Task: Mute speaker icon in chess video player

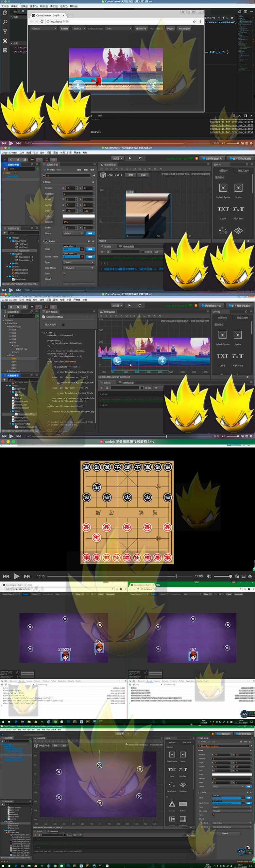Action: point(209,576)
